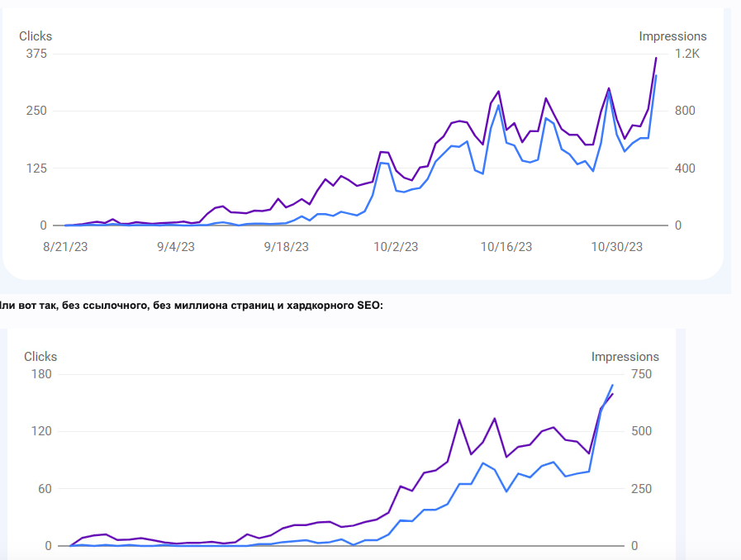741x560 pixels.
Task: Select the 9/18/23 date label
Action: 286,246
